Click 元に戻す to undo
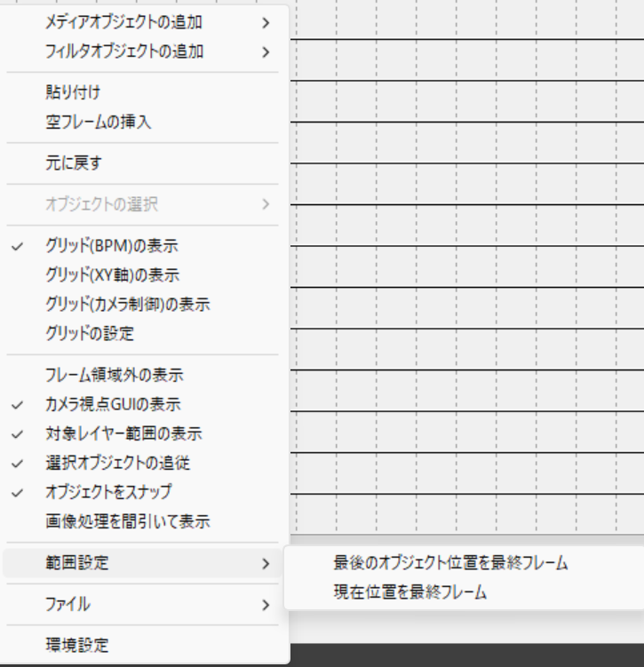This screenshot has height=667, width=644. click(x=73, y=163)
